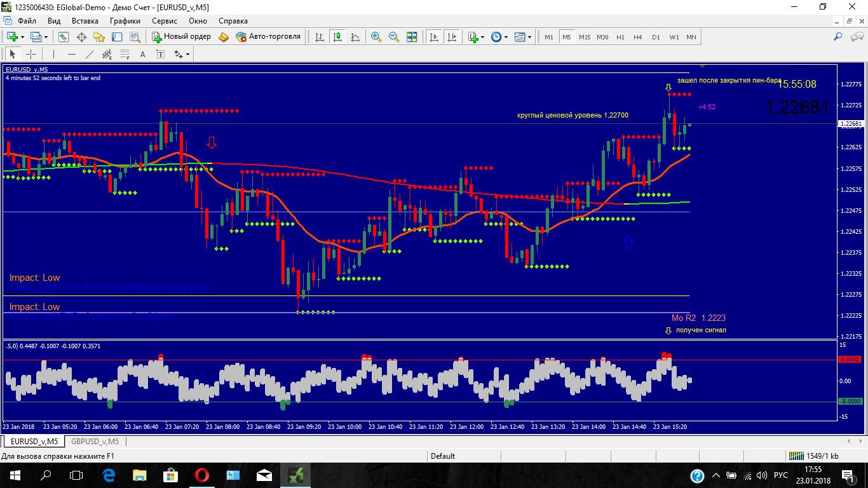This screenshot has width=868, height=488.
Task: Open Opera browser from the taskbar
Action: [202, 475]
